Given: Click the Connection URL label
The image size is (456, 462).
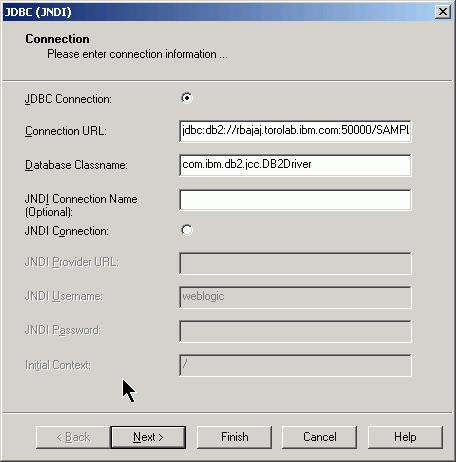Looking at the screenshot, I should coord(66,131).
